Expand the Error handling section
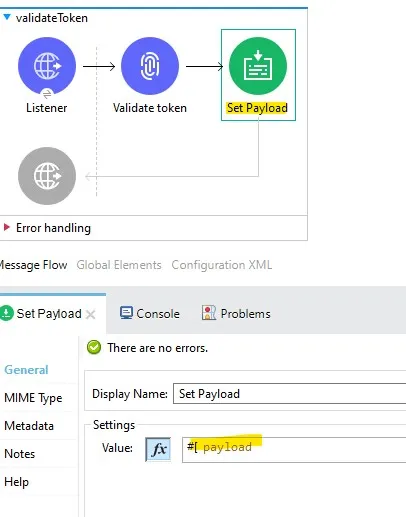The image size is (406, 517). pyautogui.click(x=6, y=227)
